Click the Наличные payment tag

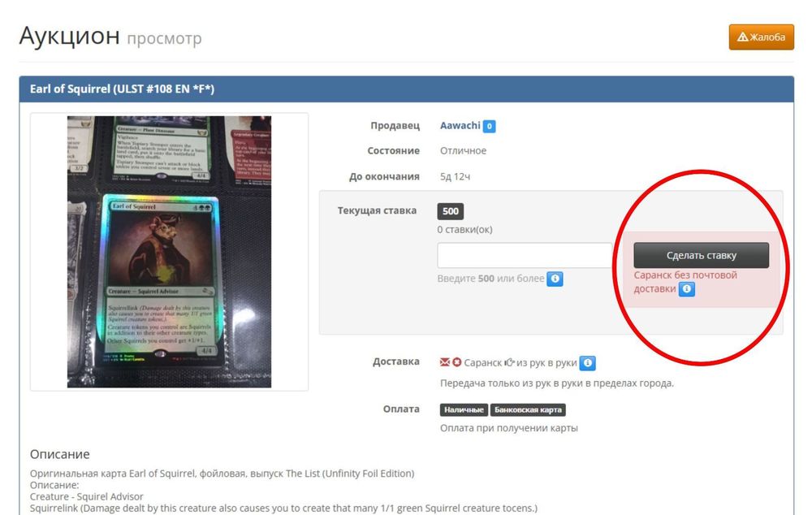point(464,410)
